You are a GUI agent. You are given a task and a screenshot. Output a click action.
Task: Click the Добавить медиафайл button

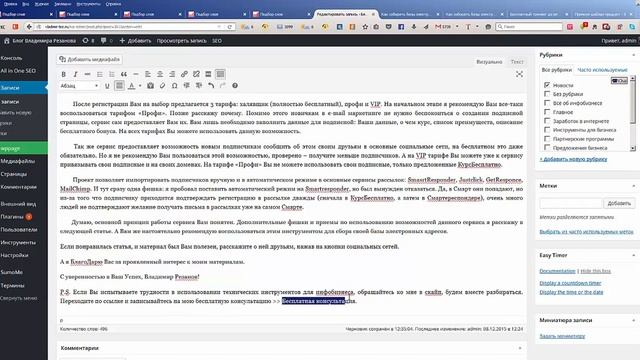pyautogui.click(x=89, y=59)
